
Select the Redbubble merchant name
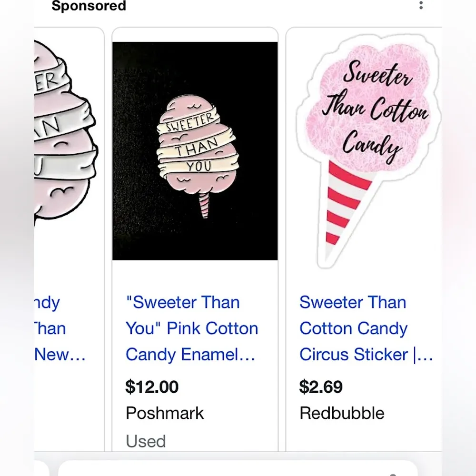[341, 413]
